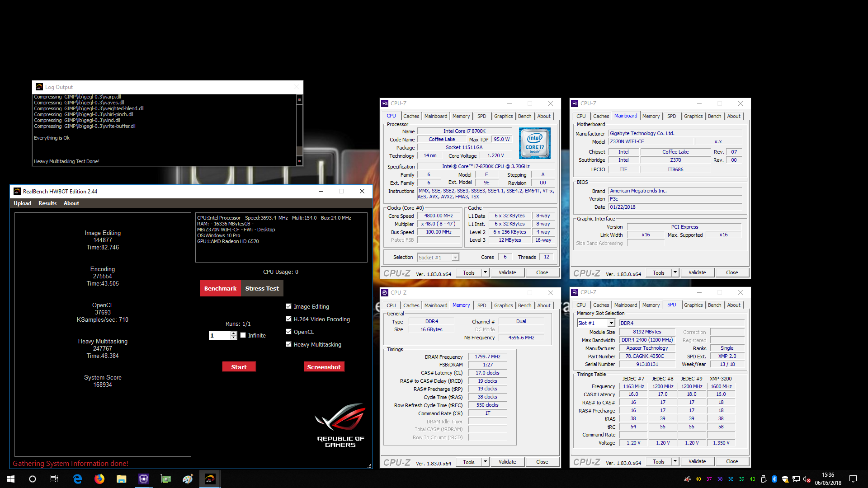Open the Windows Start menu
This screenshot has height=488, width=868.
point(11,479)
